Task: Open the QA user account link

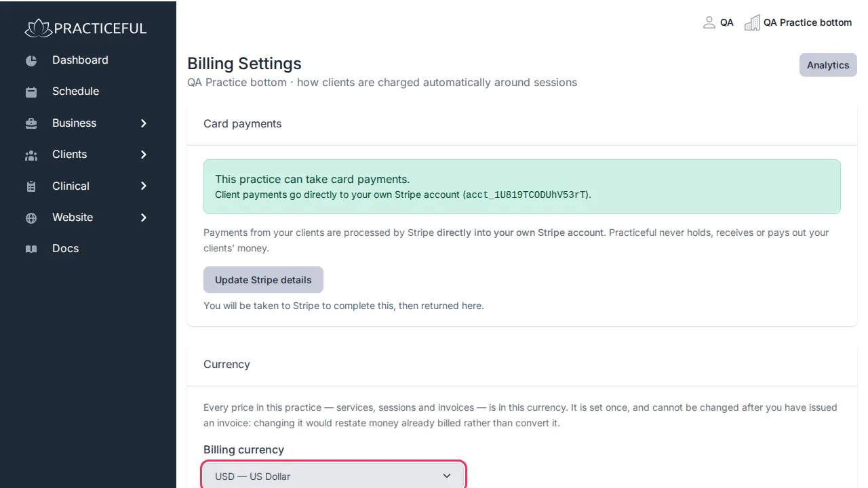Action: point(718,22)
